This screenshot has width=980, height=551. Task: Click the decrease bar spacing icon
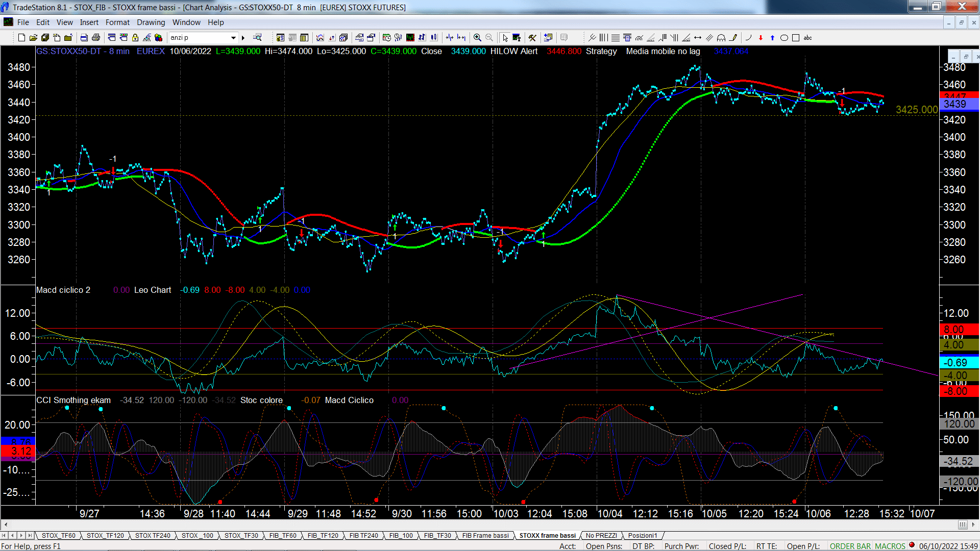click(450, 38)
